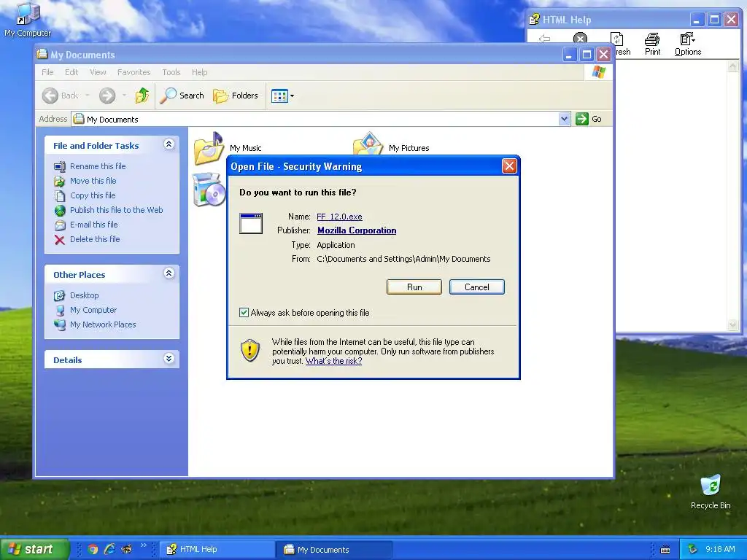Click Cancel in Security Warning dialog
Image resolution: width=747 pixels, height=560 pixels.
coord(477,287)
